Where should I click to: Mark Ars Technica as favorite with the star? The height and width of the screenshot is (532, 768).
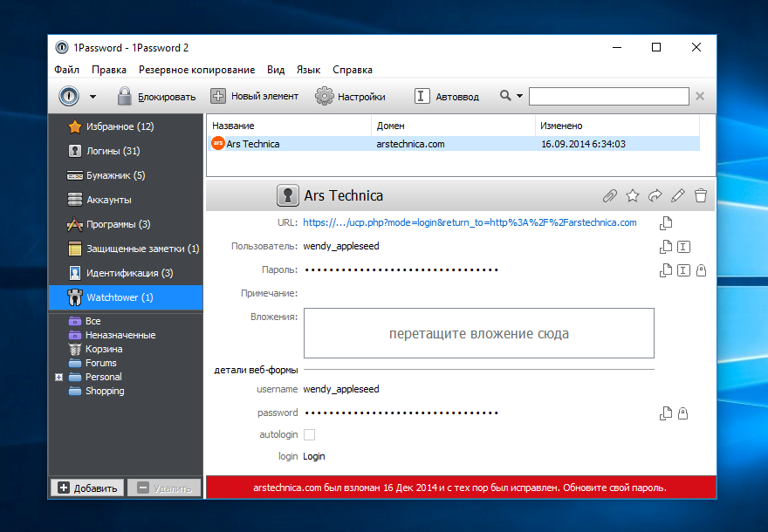[x=633, y=195]
